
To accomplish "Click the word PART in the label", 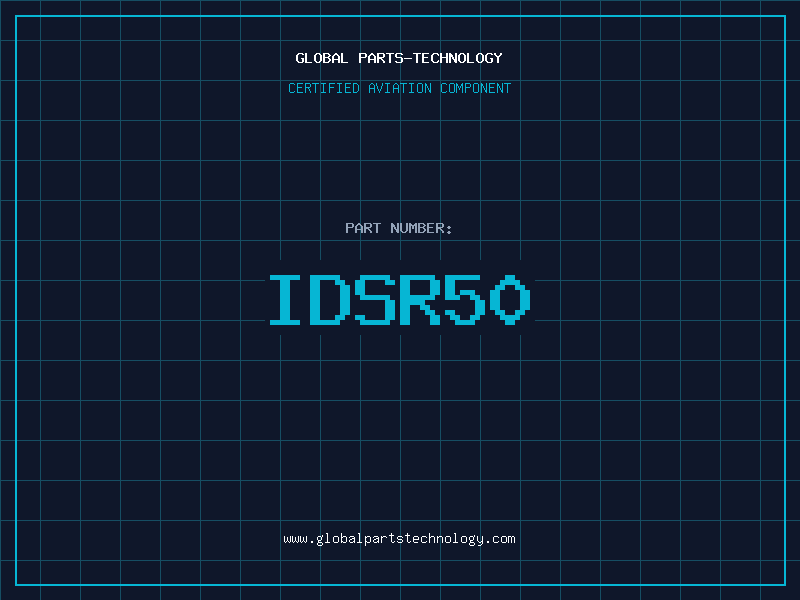I will (x=363, y=229).
